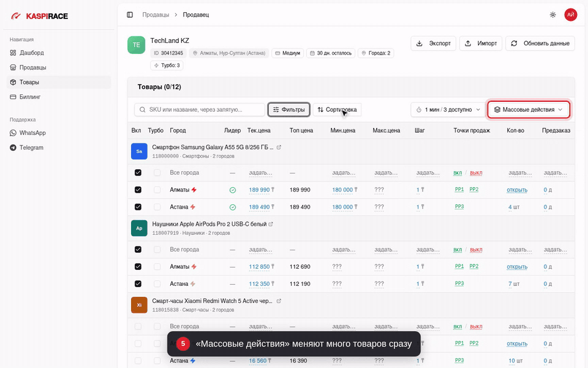588x368 pixels.
Task: Focus the SKU или название search field
Action: click(x=200, y=110)
